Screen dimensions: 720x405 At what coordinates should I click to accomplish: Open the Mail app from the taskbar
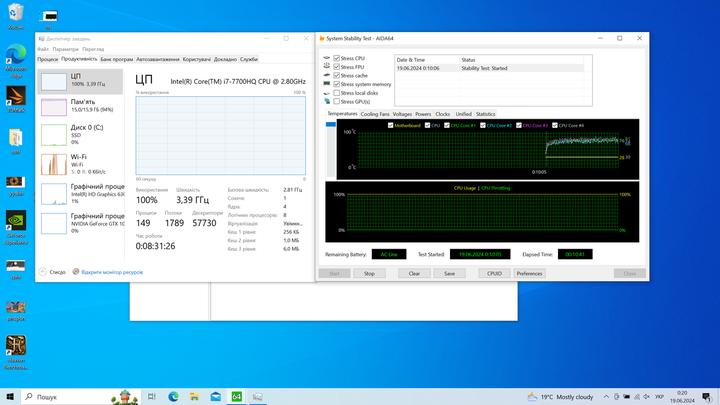[215, 396]
